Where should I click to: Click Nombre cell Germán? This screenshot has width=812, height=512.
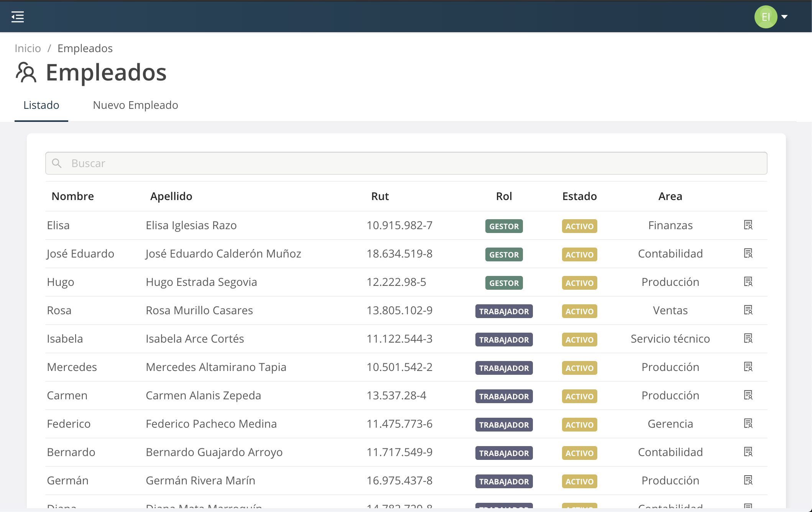point(67,481)
